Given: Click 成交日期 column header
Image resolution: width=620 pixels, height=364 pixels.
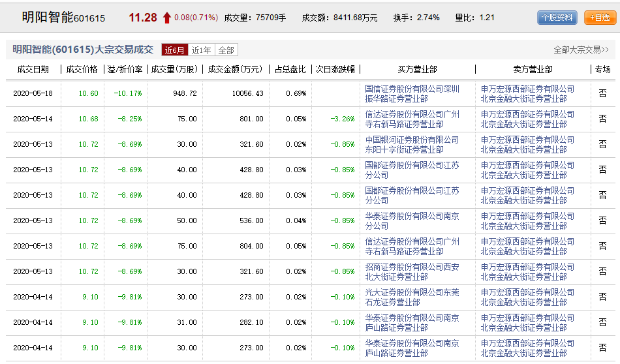Looking at the screenshot, I should click(33, 70).
